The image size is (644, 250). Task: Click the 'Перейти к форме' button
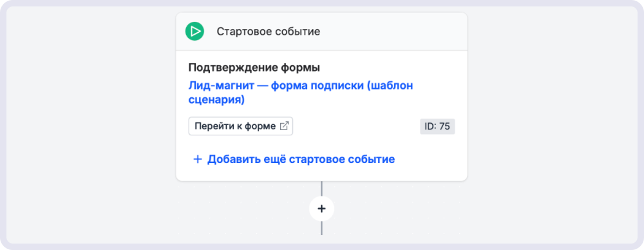tap(241, 126)
